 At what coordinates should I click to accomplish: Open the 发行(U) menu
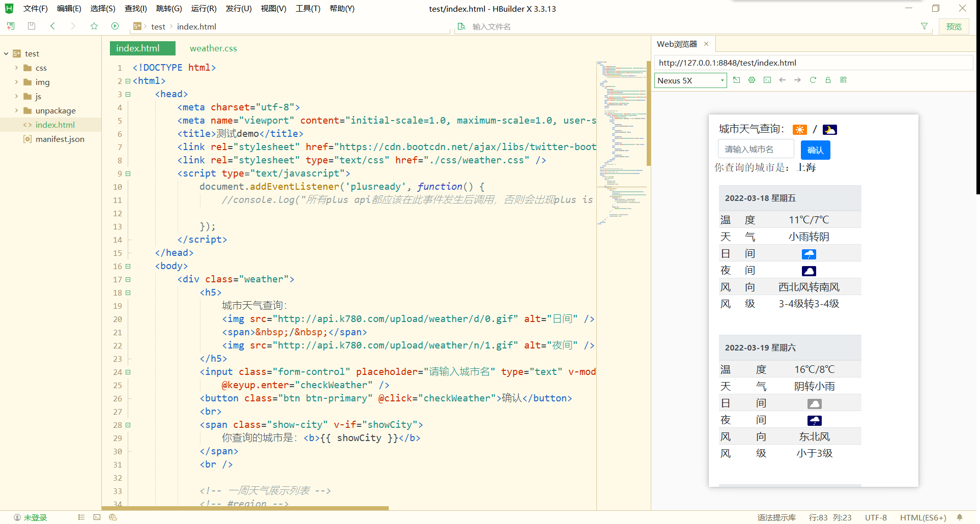tap(239, 9)
